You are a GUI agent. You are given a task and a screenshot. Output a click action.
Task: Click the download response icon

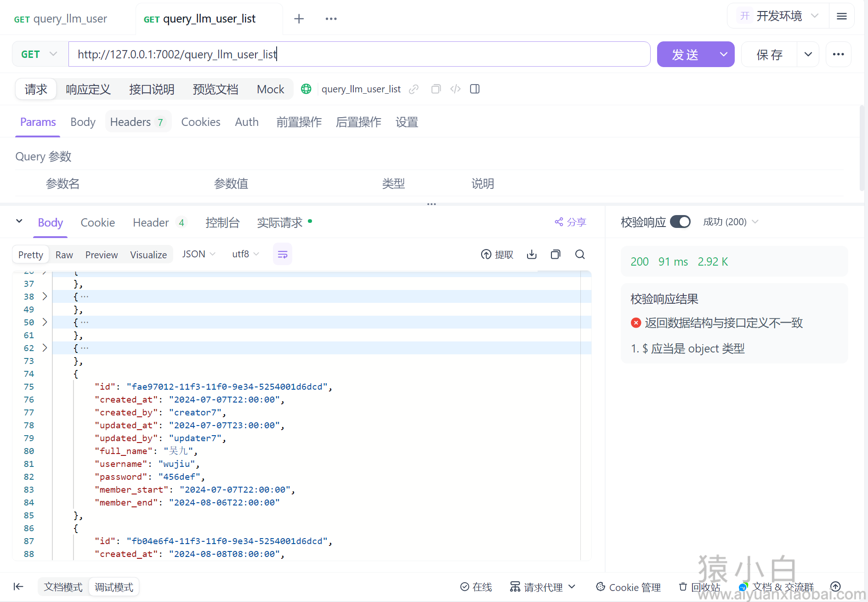point(532,255)
